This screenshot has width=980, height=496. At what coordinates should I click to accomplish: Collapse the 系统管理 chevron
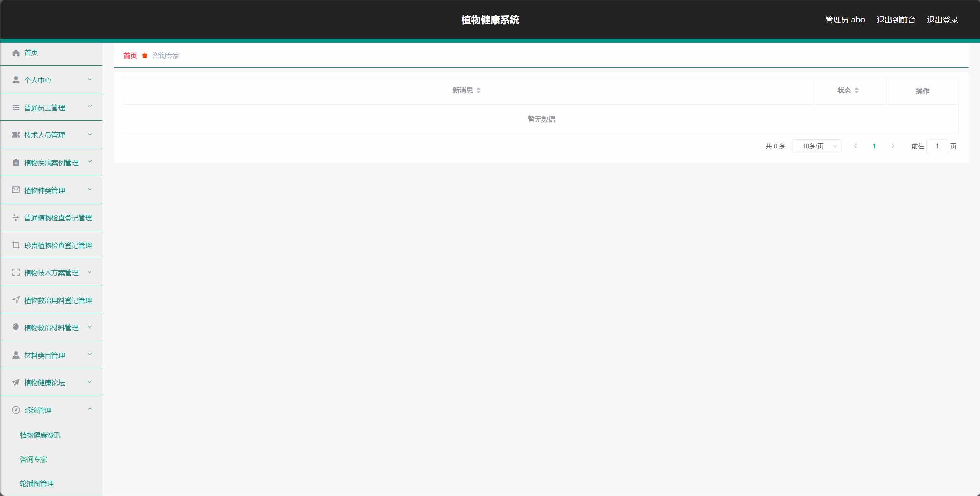(x=90, y=409)
